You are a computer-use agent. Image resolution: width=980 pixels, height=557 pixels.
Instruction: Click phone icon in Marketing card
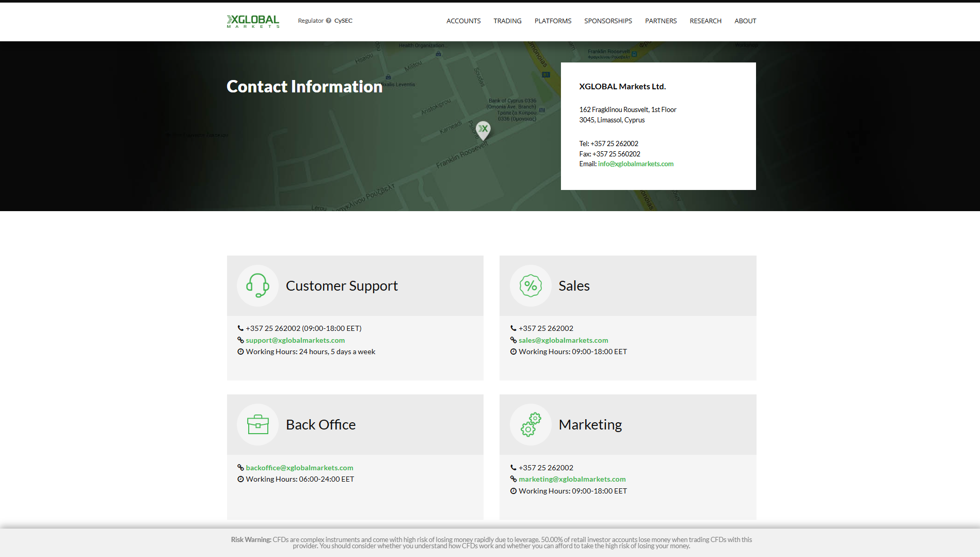coord(513,468)
